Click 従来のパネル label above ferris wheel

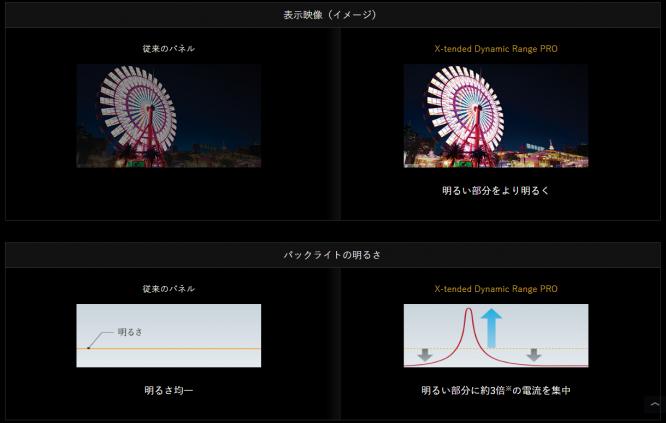click(169, 49)
